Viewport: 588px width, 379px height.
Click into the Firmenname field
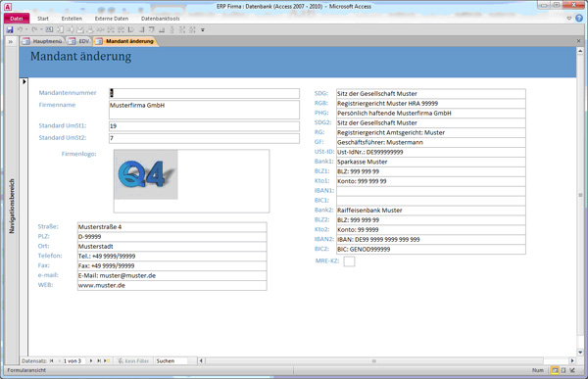point(205,110)
